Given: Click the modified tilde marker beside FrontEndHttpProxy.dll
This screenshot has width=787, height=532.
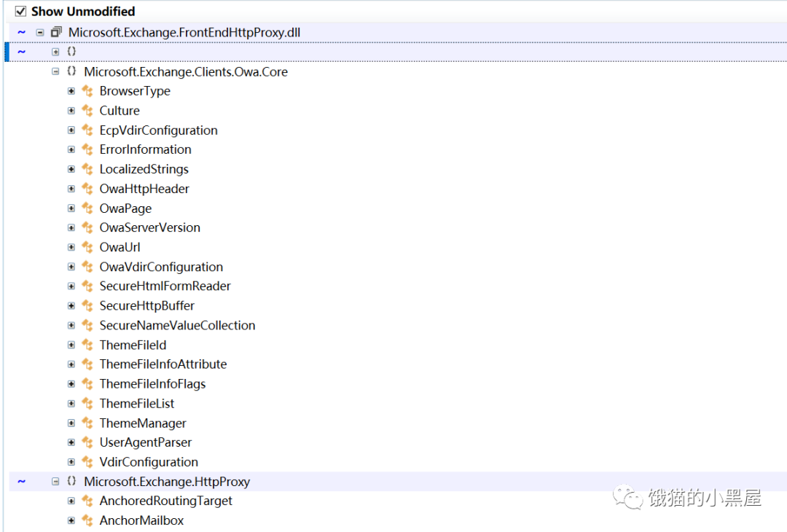Looking at the screenshot, I should (22, 33).
